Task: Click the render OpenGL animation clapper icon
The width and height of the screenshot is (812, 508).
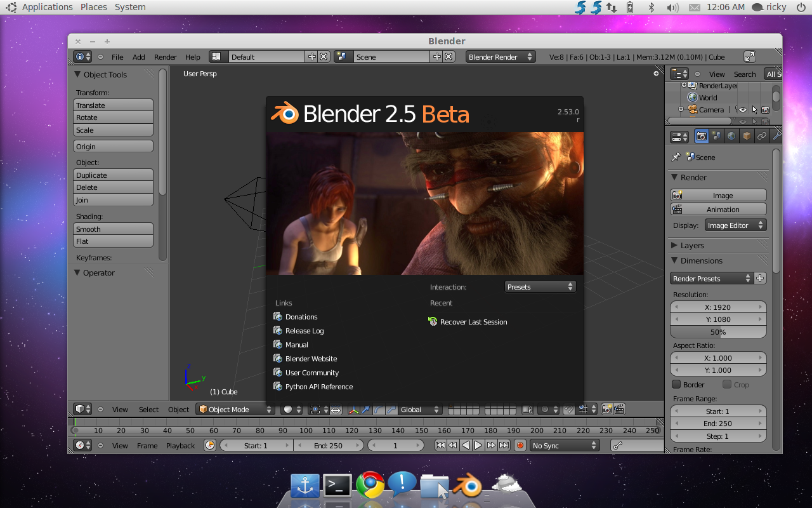Action: coord(619,410)
